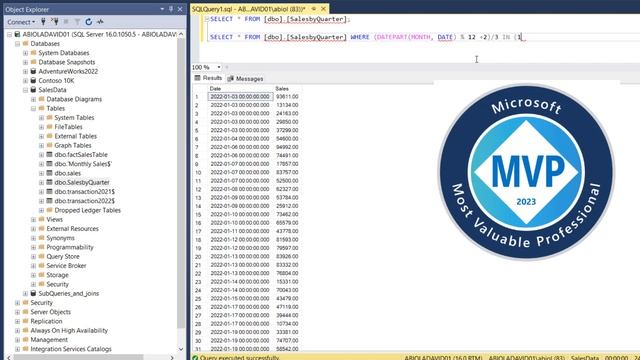This screenshot has height=360, width=640.
Task: Click the Filter funnel icon
Action: pyautogui.click(x=77, y=22)
